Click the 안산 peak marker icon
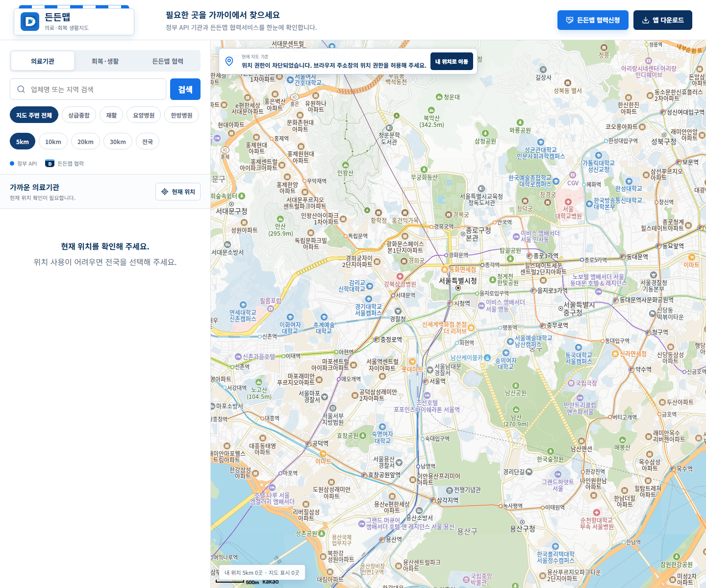 [280, 219]
